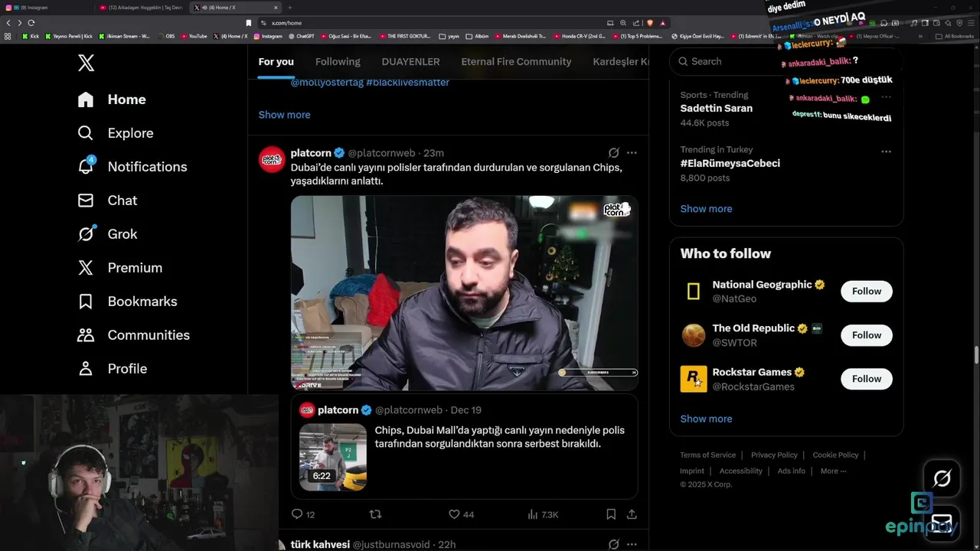Image resolution: width=980 pixels, height=551 pixels.
Task: Repost platcorn's tweet
Action: 375,514
